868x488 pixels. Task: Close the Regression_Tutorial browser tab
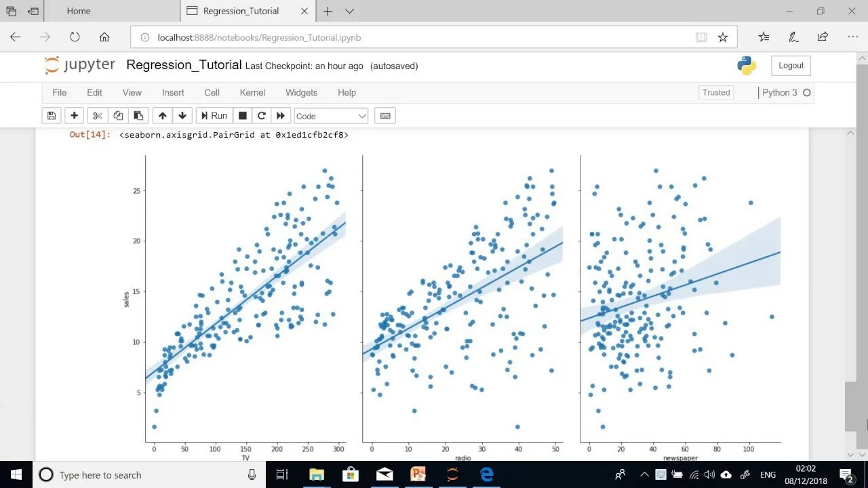[305, 11]
